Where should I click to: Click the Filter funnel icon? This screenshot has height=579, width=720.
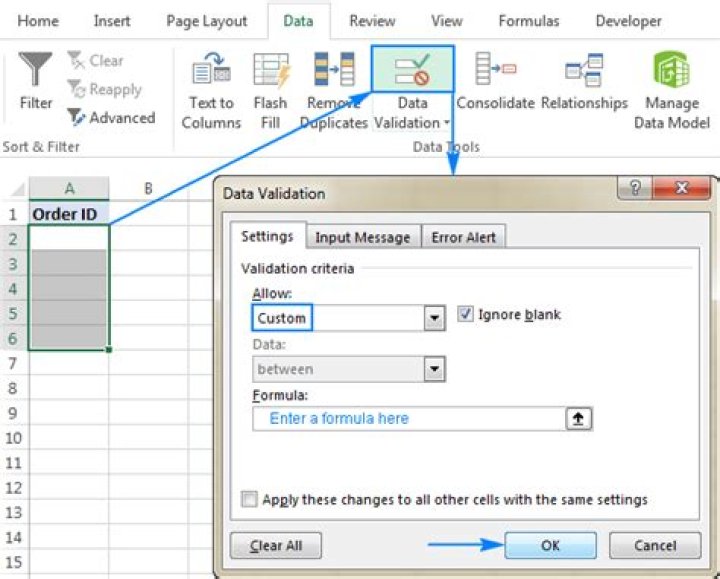tap(35, 69)
